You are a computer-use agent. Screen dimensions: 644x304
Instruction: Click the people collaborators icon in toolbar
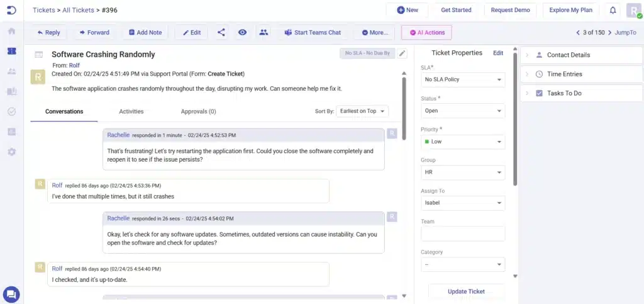point(264,32)
